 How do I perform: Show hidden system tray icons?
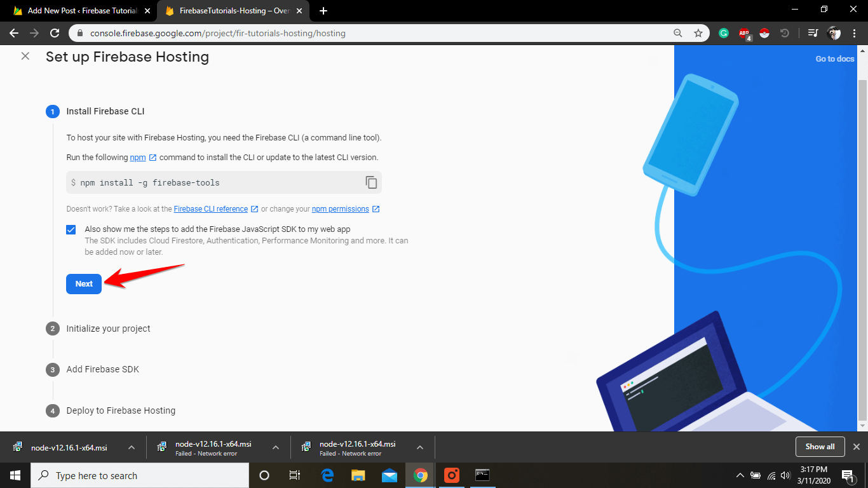pyautogui.click(x=740, y=475)
